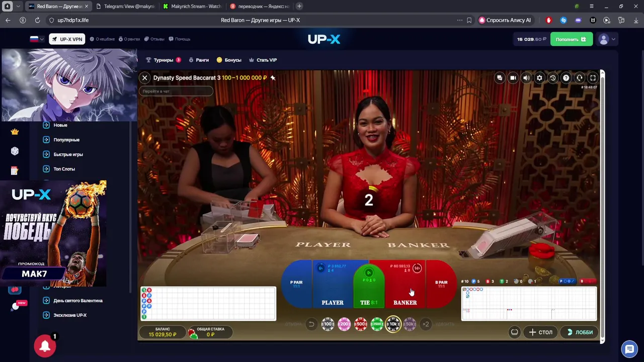Place a bet on TIE 8:1

[369, 287]
